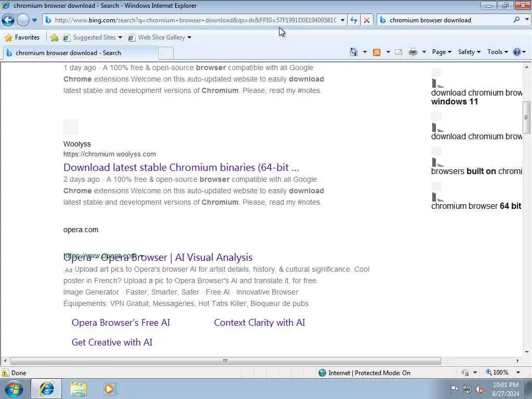Click the status bar warning icon near Done

point(5,373)
